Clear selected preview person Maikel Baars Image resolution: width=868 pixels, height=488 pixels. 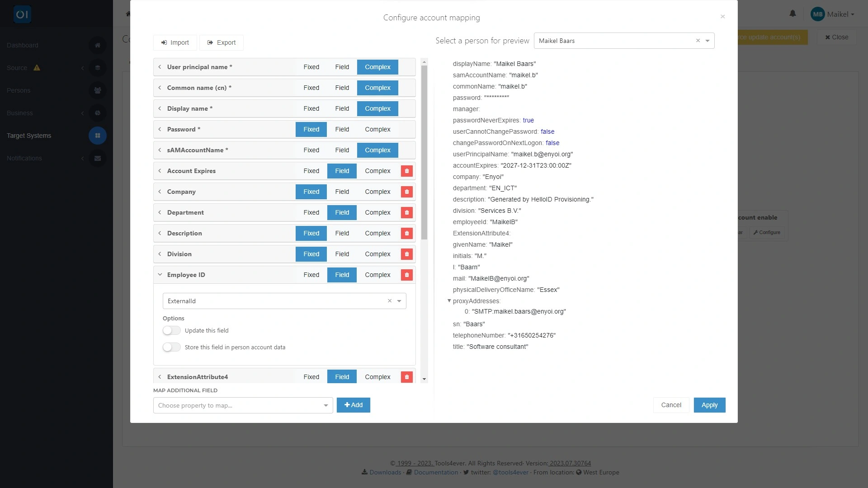698,41
